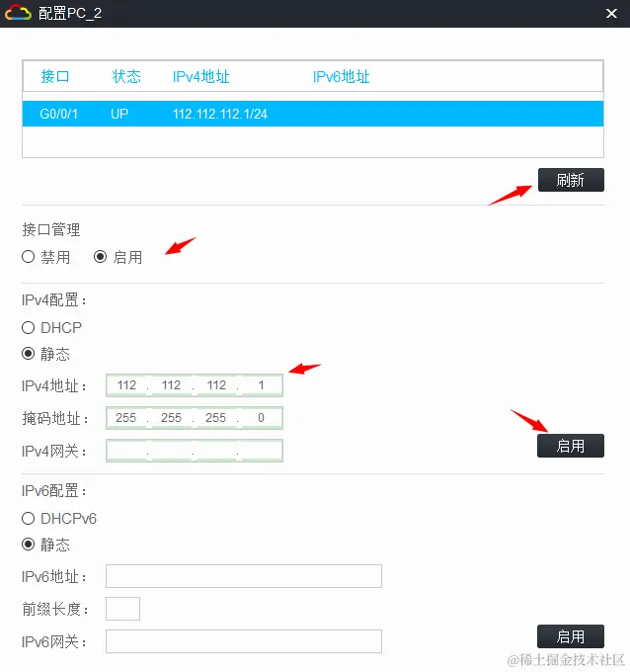Focus the last octet 0 of 掩码地址
Viewport: 630px width, 672px height.
(x=261, y=418)
